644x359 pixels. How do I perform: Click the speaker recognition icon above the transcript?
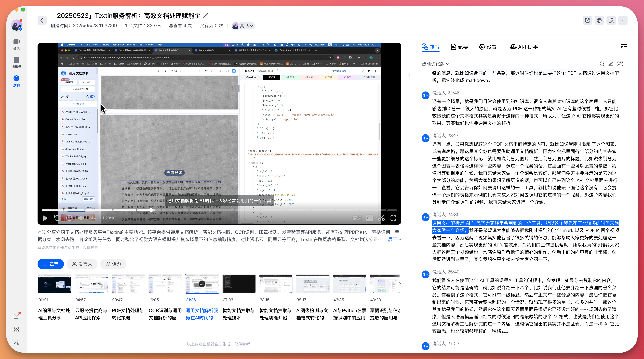620,64
